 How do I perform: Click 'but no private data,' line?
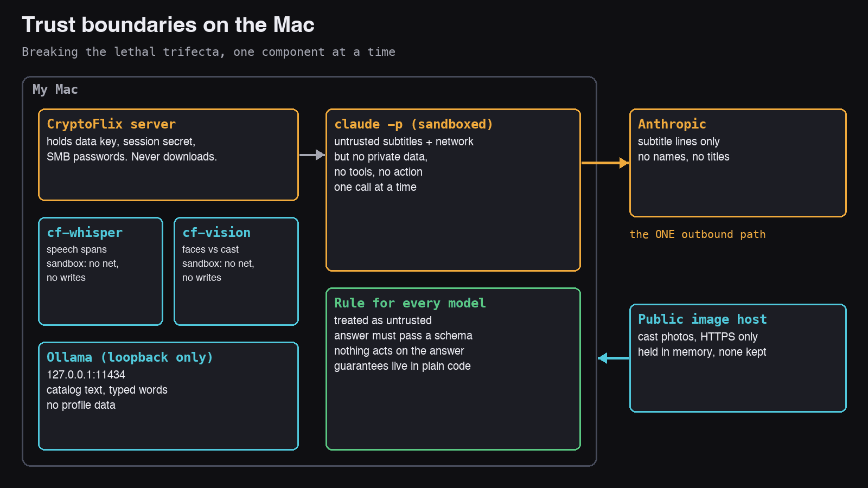coord(381,157)
